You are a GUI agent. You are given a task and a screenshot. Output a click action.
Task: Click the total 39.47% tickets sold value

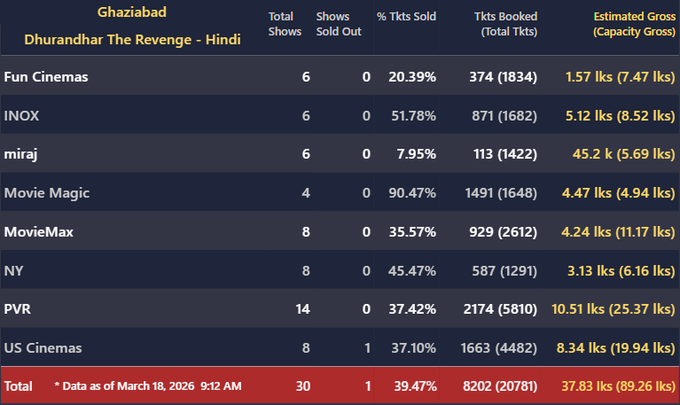point(415,386)
